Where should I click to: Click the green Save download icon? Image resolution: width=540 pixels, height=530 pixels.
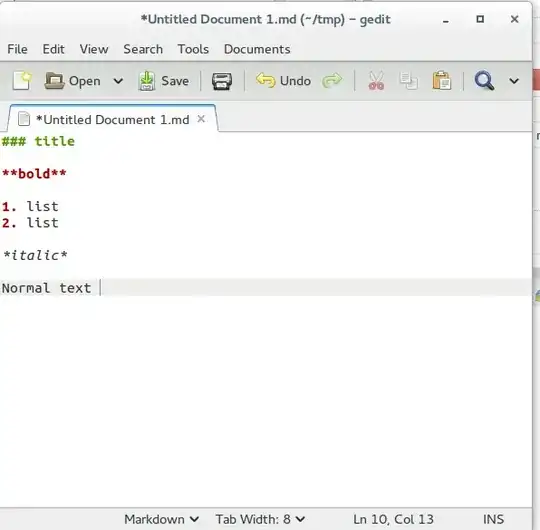147,81
